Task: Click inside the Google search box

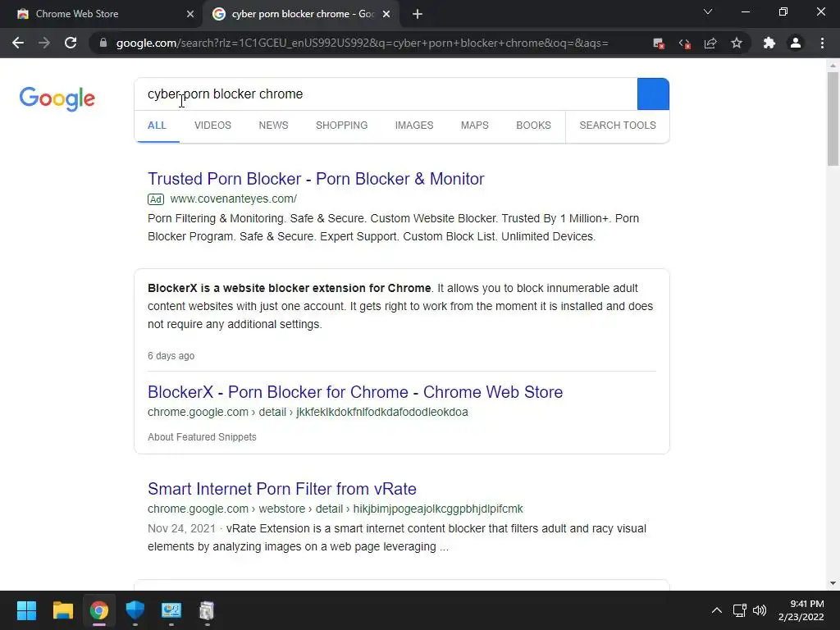Action: (x=386, y=94)
